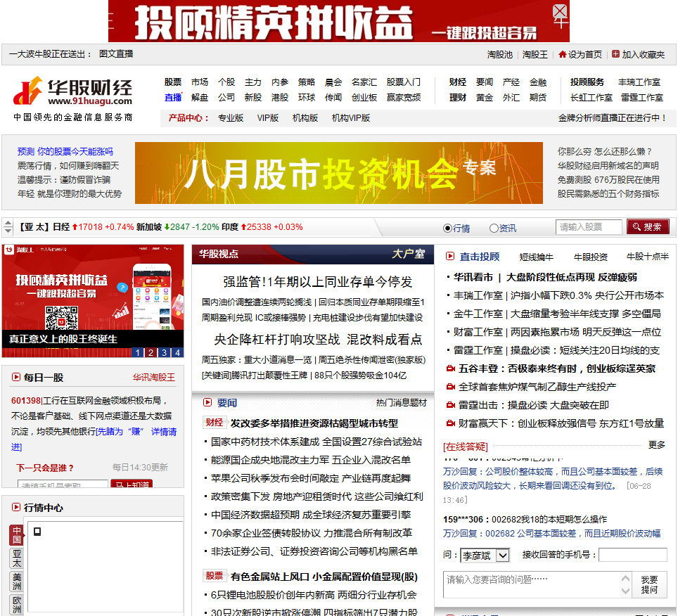
Task: Click the play icon beside 直击投顾
Action: coord(450,256)
